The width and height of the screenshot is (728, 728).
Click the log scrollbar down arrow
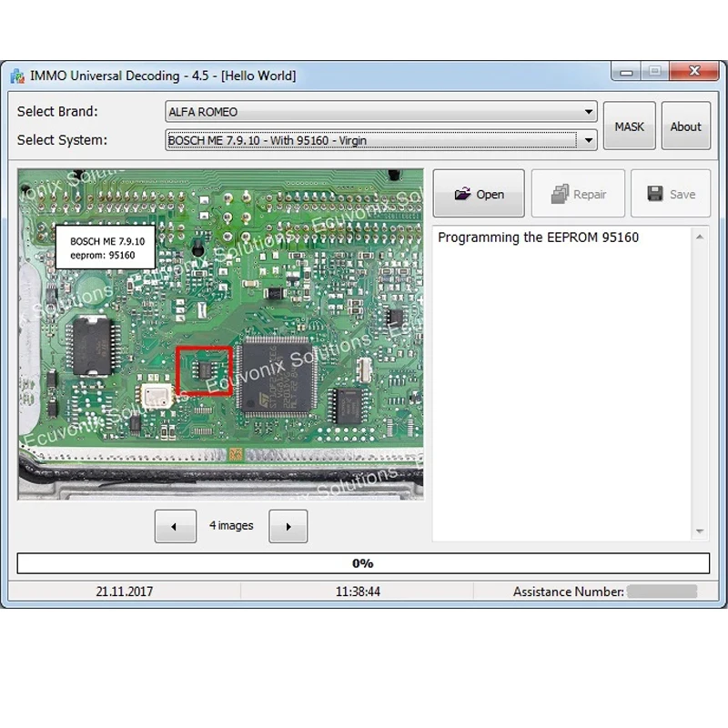[700, 531]
